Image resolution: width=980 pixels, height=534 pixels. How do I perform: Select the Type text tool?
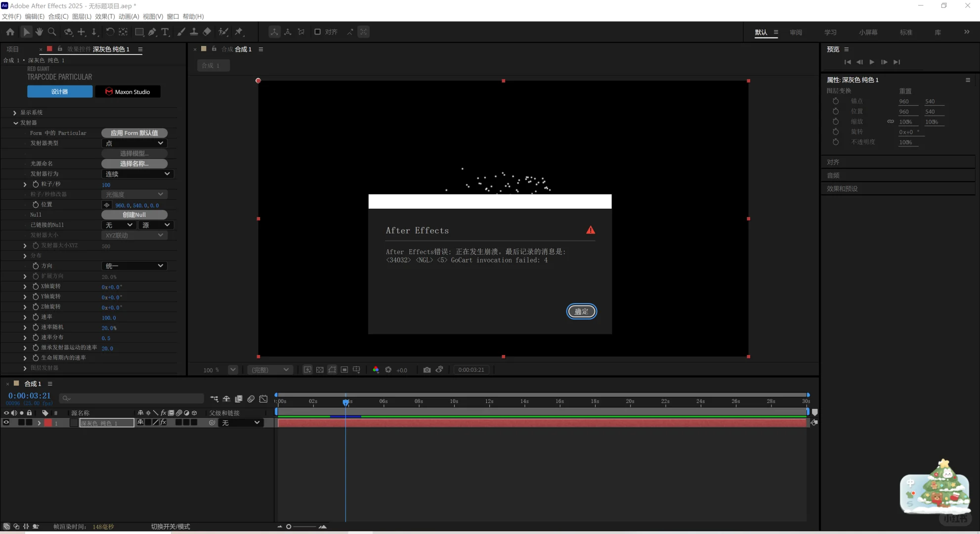[165, 32]
